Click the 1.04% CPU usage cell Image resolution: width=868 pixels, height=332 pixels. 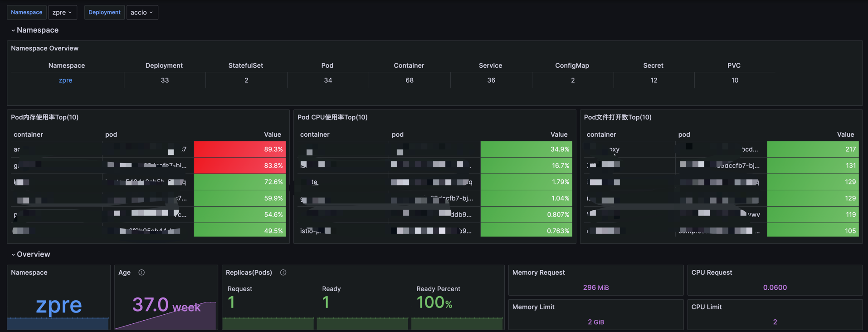click(527, 198)
